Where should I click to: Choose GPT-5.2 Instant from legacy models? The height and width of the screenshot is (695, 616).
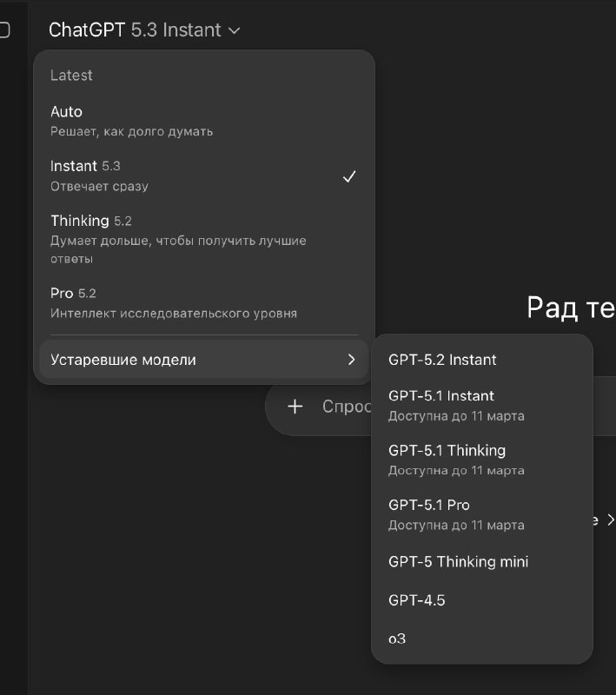coord(442,360)
